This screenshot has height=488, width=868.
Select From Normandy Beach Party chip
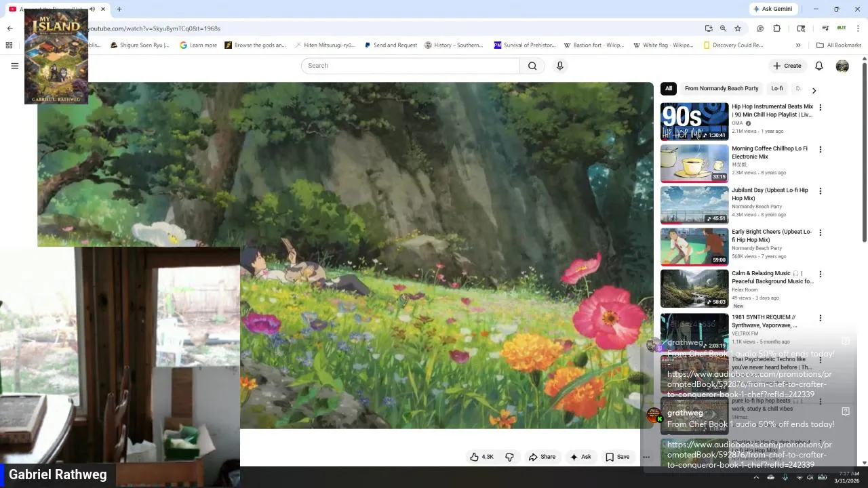click(x=722, y=88)
